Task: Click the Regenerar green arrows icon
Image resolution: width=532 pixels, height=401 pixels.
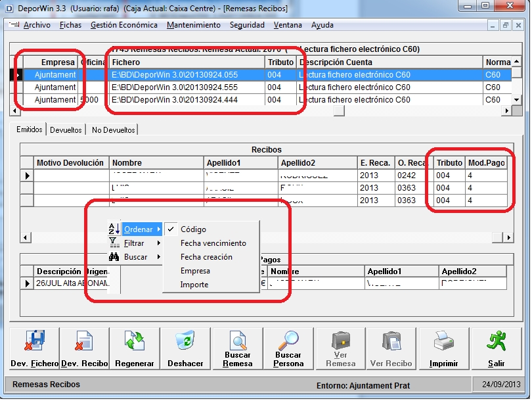Action: point(135,341)
